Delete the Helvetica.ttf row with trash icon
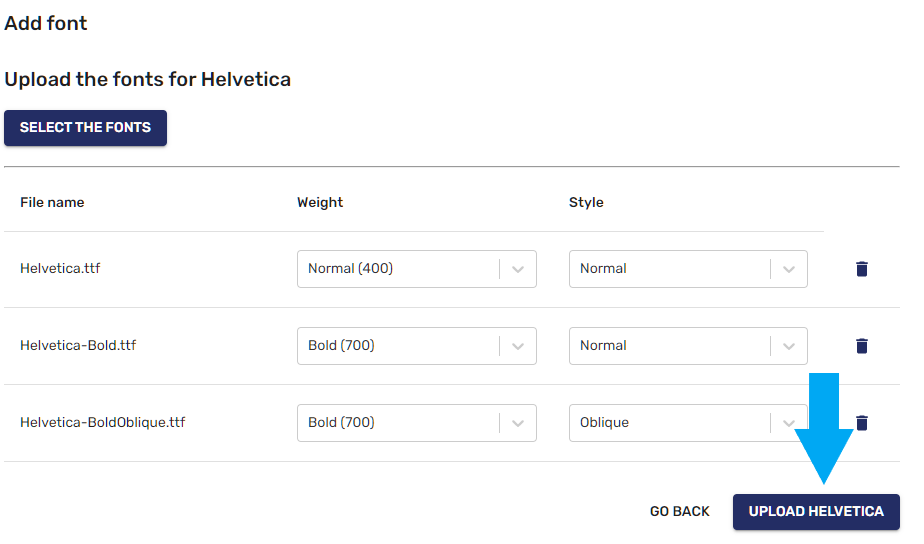 click(862, 269)
